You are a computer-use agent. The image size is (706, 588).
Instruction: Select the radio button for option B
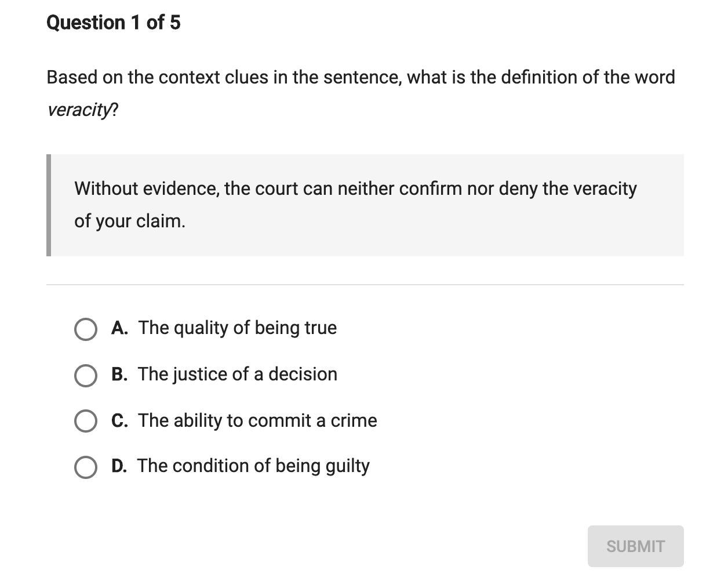click(x=86, y=375)
